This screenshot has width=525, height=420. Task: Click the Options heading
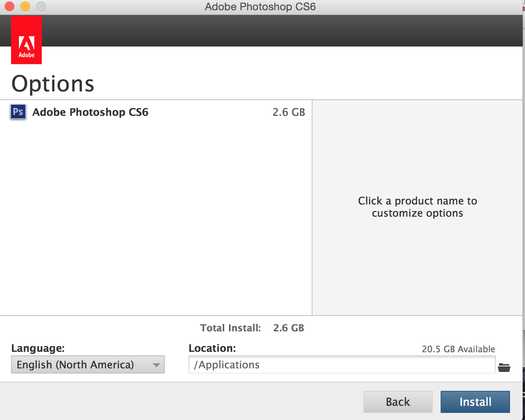pos(53,84)
